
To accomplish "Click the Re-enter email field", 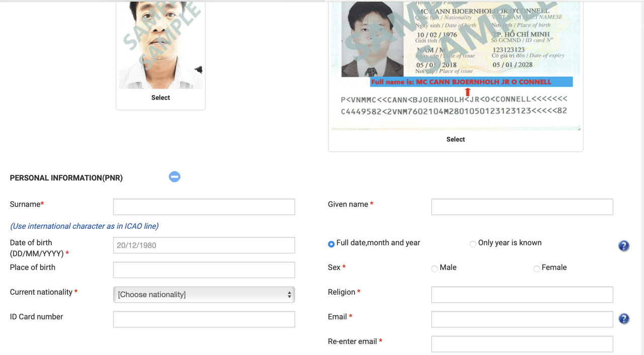I will click(x=522, y=344).
